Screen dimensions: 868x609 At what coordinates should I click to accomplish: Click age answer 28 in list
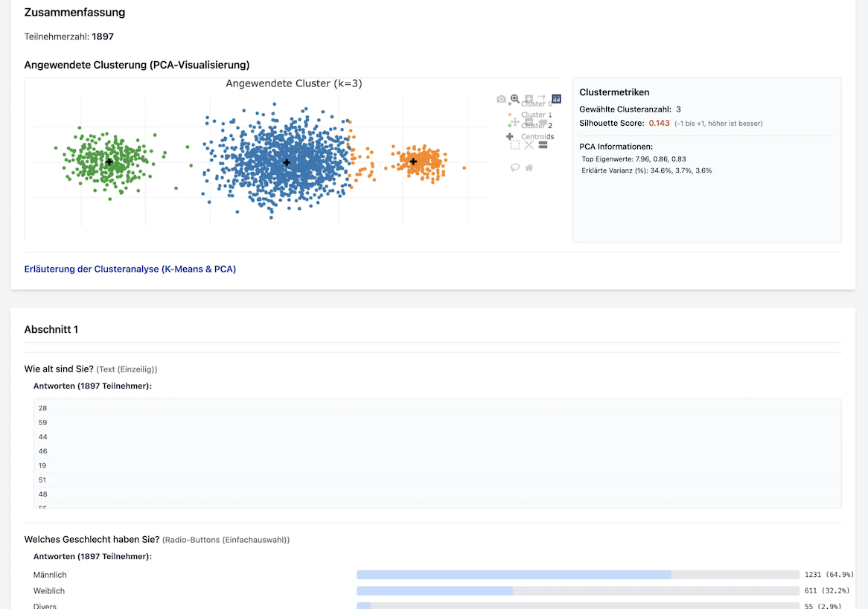click(x=43, y=408)
